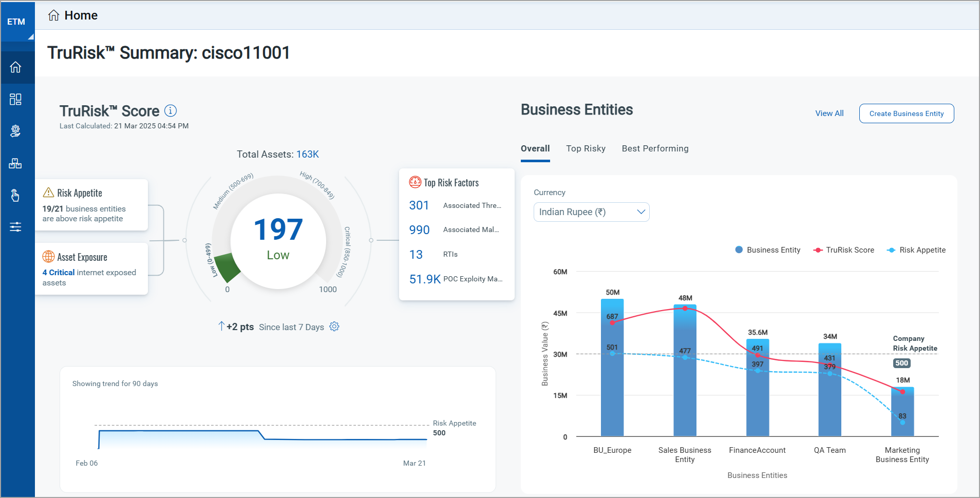Click the Marketing Business Entity 18M bar
980x498 pixels.
tap(902, 412)
